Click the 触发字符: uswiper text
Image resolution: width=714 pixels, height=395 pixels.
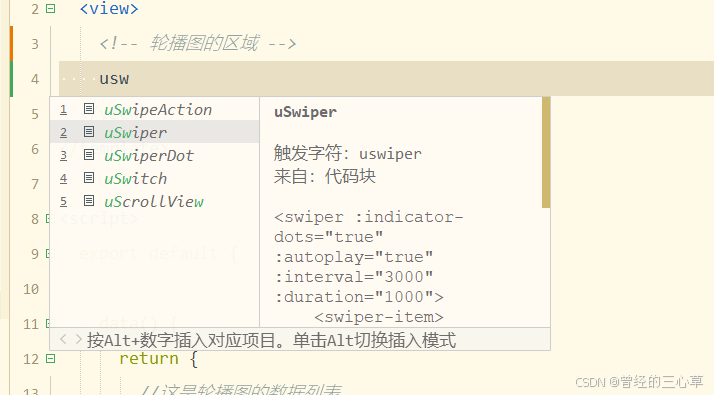tap(348, 153)
